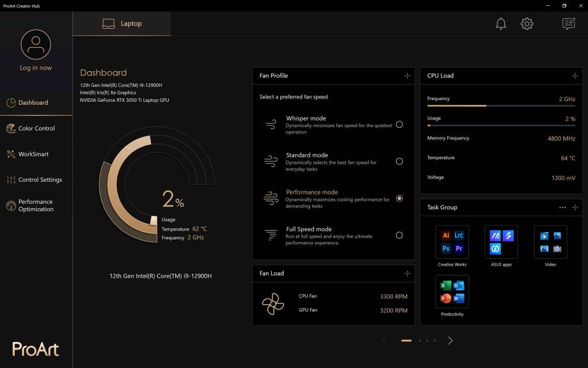Click the 3200 RPM GPU Fan value
The image size is (588, 368).
pyautogui.click(x=393, y=310)
